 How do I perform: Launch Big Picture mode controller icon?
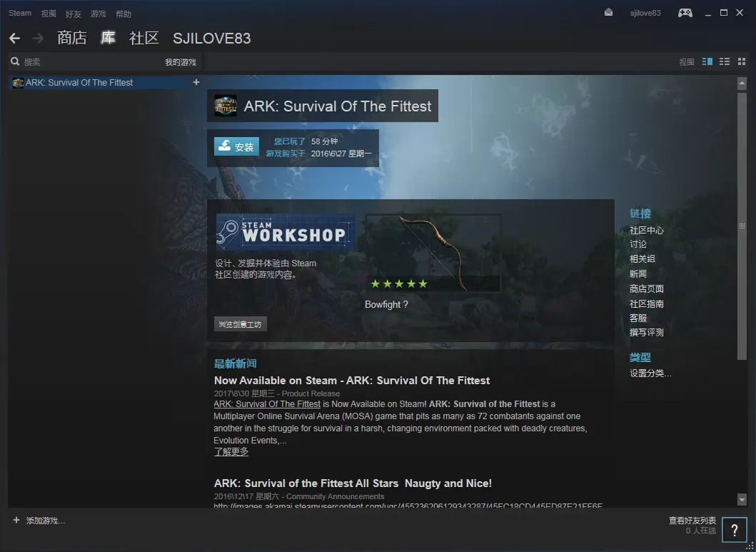(685, 13)
